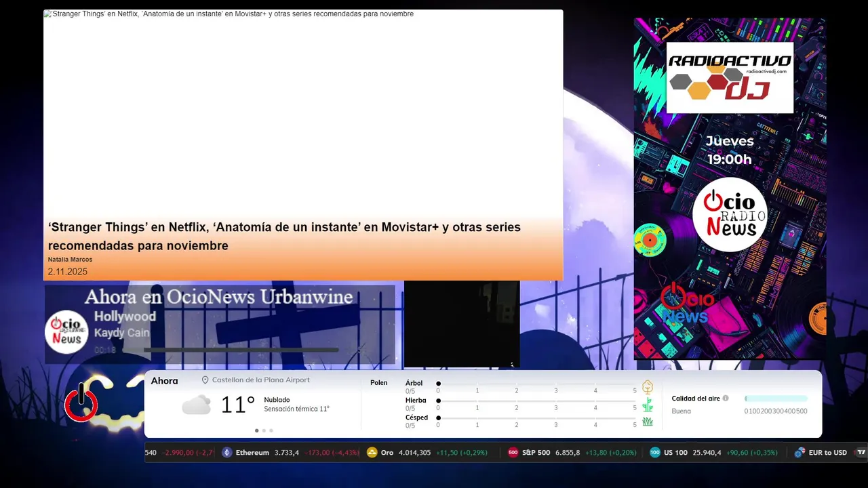This screenshot has height=488, width=868.
Task: Click the air quality indicator bar
Action: point(776,399)
